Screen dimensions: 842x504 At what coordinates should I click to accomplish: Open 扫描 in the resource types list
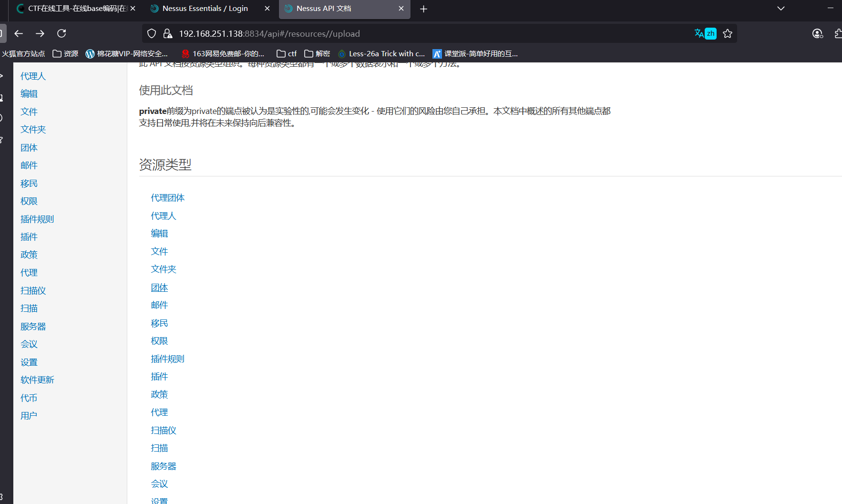click(x=159, y=448)
